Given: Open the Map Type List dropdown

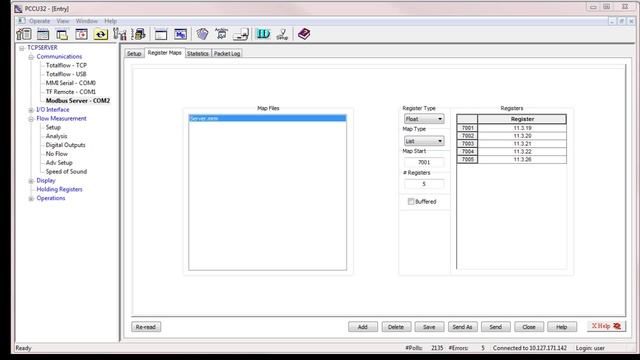Looking at the screenshot, I should 424,141.
